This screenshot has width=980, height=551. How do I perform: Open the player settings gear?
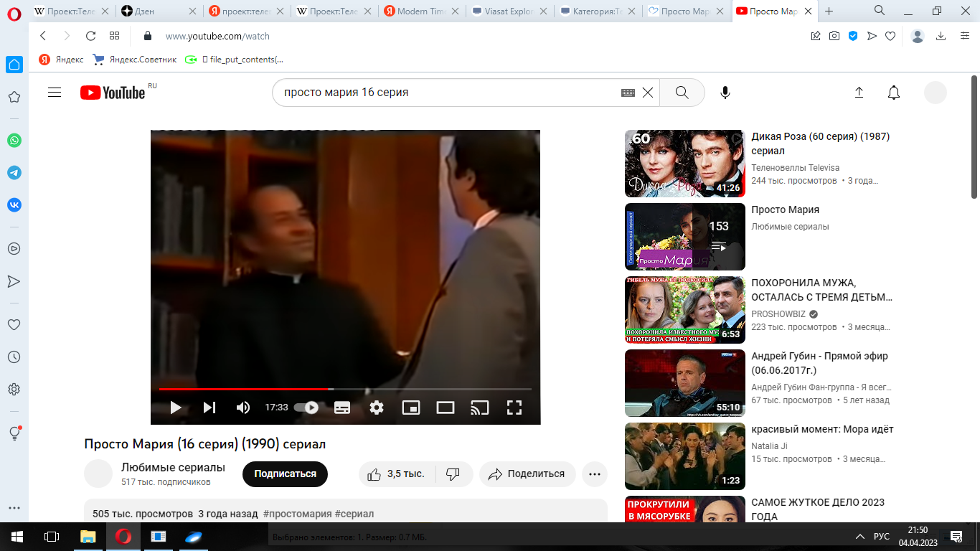coord(377,408)
